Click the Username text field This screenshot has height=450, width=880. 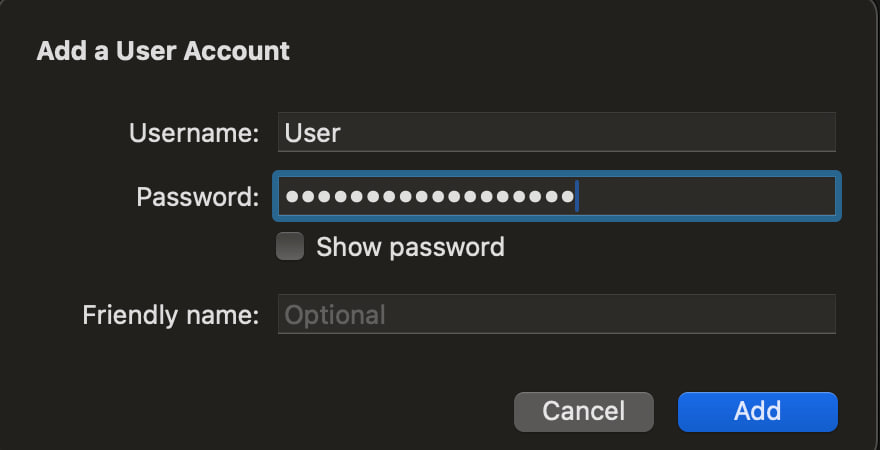[x=556, y=132]
